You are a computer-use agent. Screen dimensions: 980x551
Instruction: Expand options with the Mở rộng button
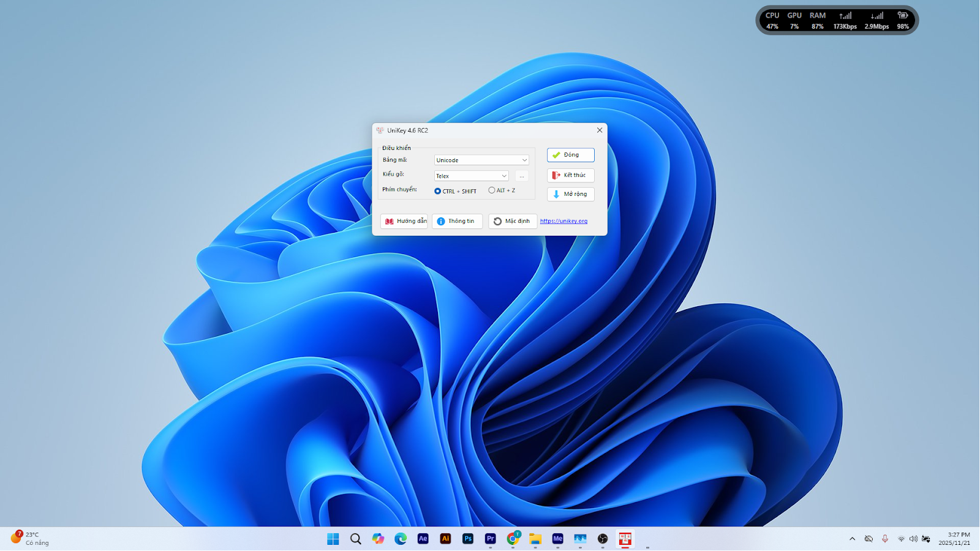570,194
